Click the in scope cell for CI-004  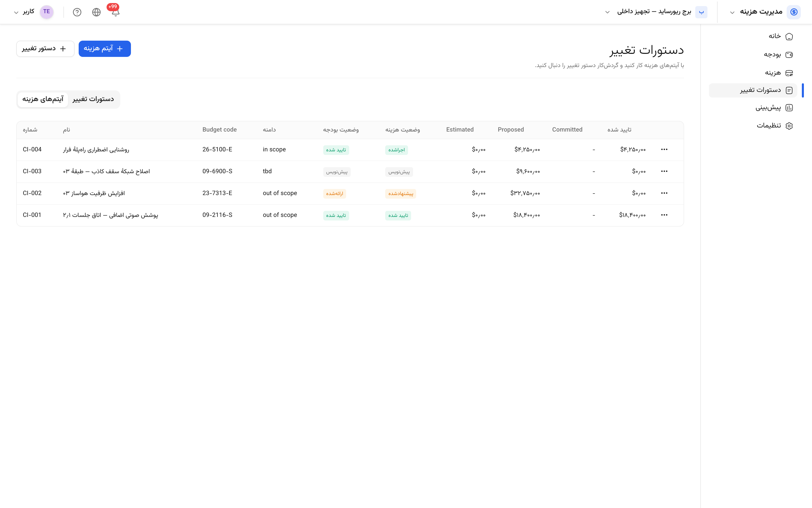click(274, 150)
